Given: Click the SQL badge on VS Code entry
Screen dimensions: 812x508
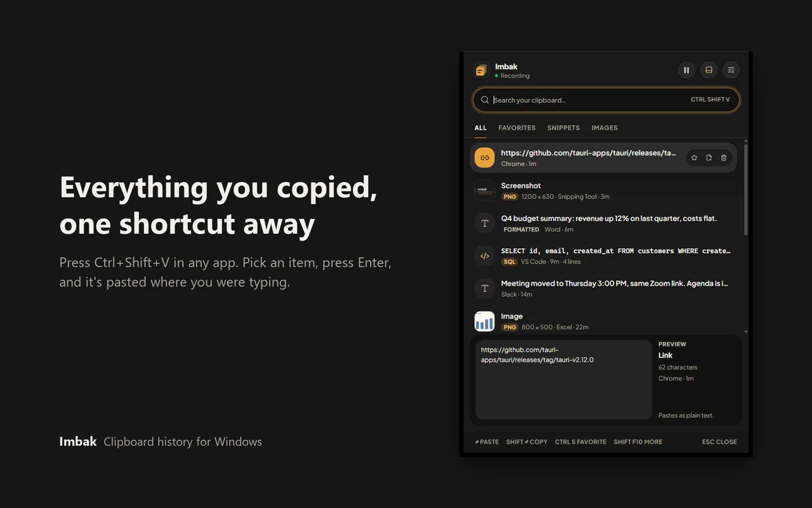Looking at the screenshot, I should click(509, 262).
